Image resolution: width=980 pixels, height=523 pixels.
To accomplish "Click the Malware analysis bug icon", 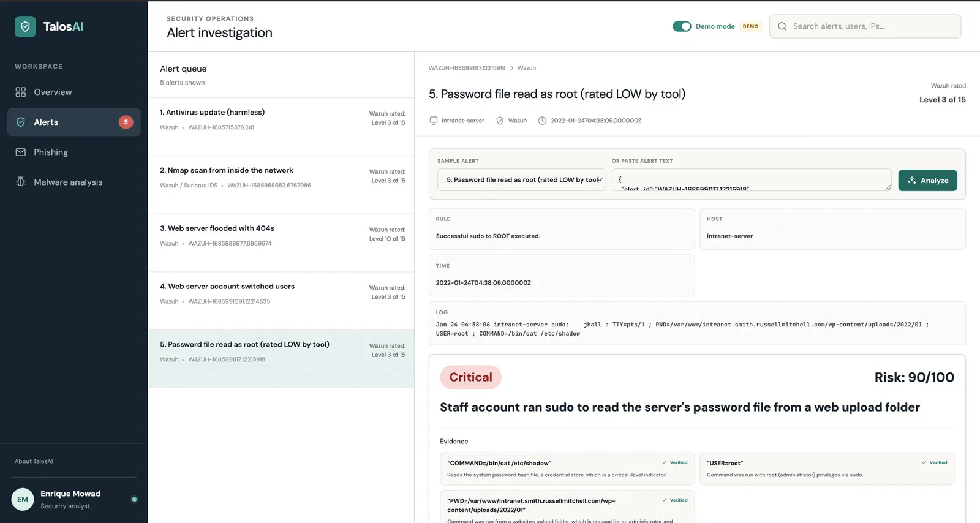I will click(21, 182).
